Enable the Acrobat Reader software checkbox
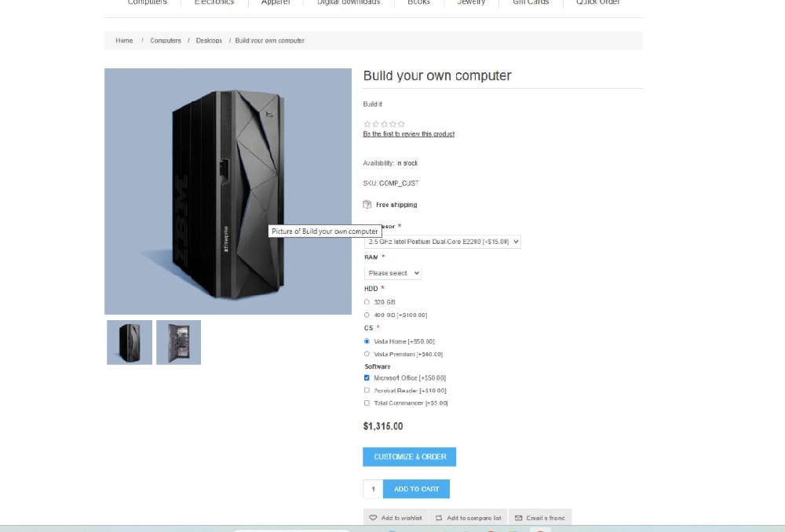785x532 pixels. point(367,390)
